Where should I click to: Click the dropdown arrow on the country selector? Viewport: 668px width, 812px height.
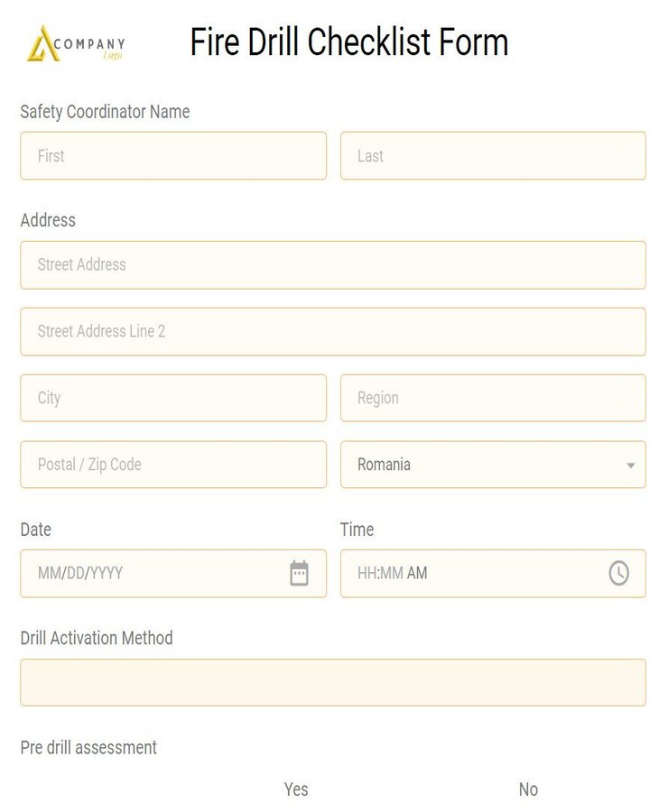tap(631, 465)
